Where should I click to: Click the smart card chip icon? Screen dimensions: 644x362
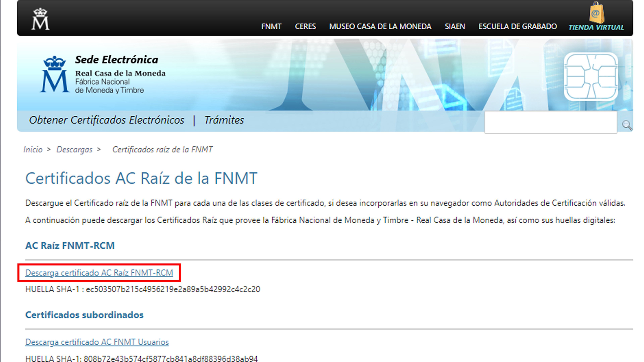(591, 77)
